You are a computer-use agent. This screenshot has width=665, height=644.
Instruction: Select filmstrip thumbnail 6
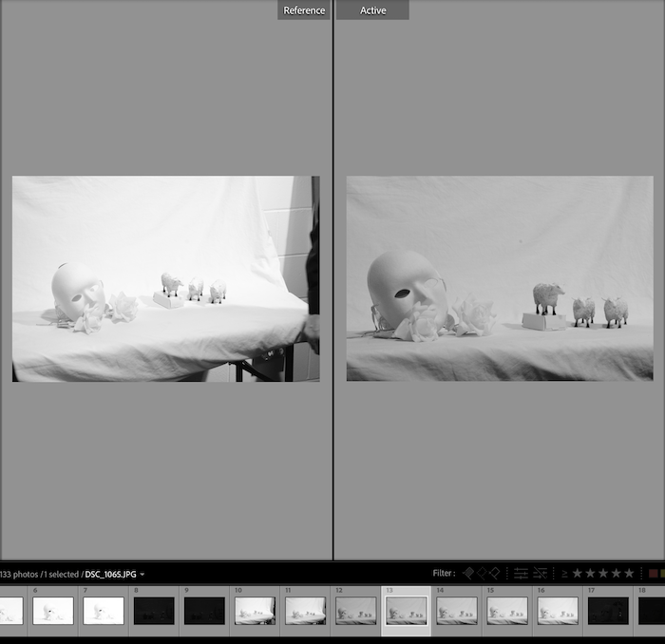click(53, 611)
